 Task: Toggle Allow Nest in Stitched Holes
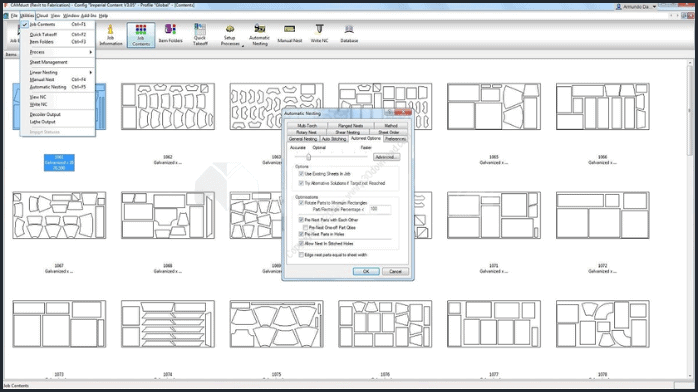pos(301,243)
